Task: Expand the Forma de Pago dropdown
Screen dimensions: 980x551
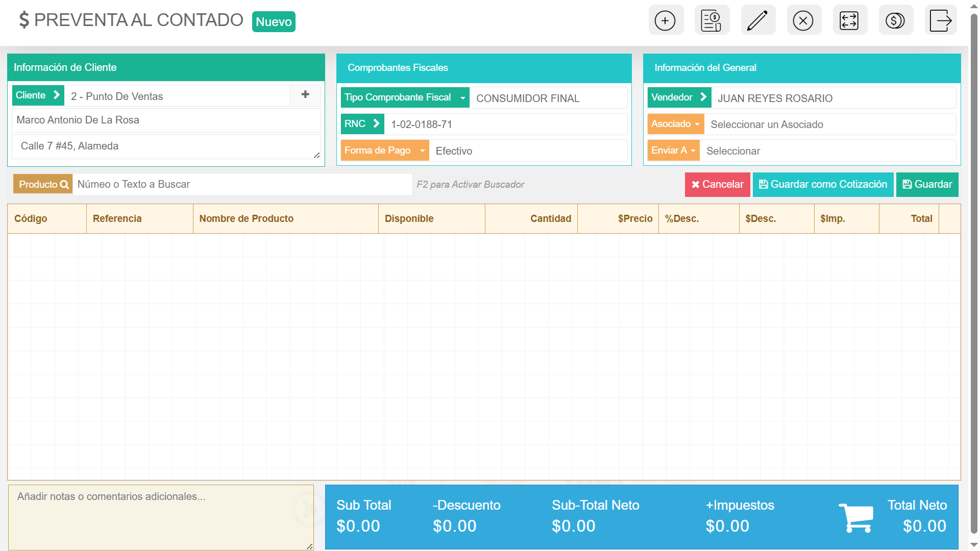Action: click(x=384, y=151)
